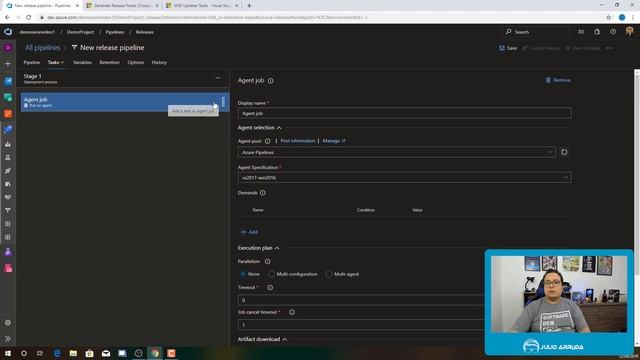Click the Timeout info icon
The image size is (640, 360).
pos(270,287)
